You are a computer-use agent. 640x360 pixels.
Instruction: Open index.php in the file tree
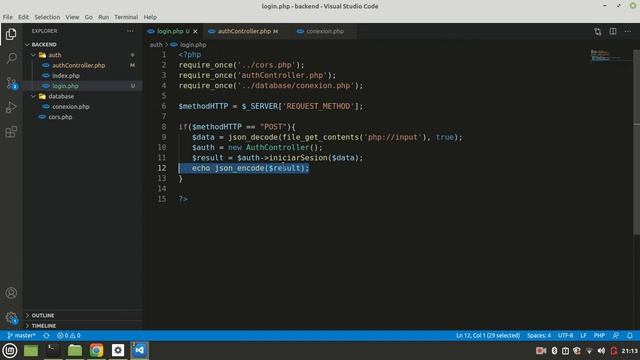click(83, 76)
